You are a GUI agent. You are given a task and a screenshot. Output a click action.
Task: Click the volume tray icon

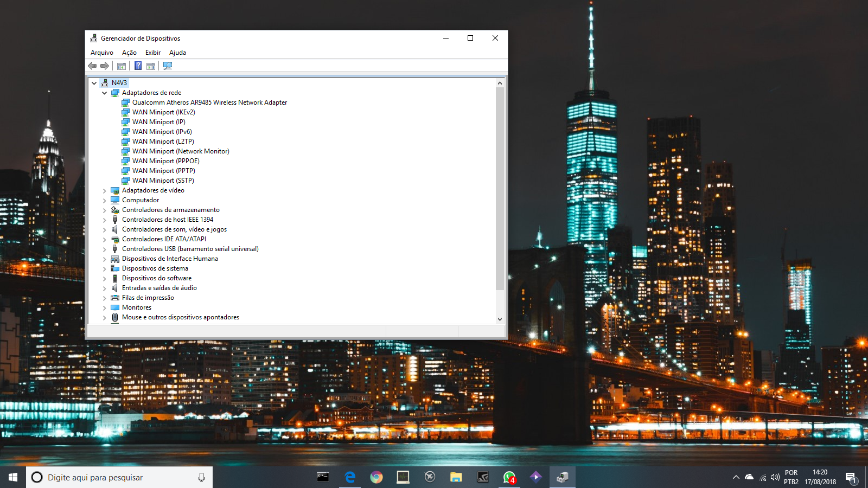pyautogui.click(x=775, y=477)
